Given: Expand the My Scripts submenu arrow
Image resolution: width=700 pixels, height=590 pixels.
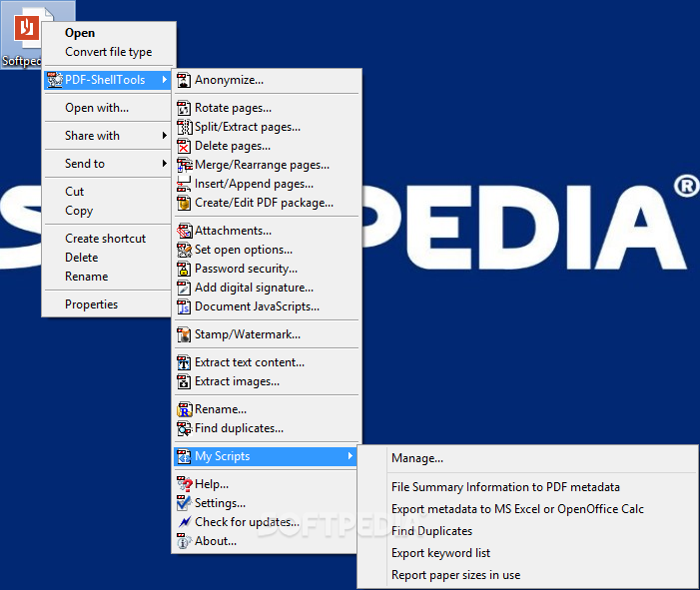Looking at the screenshot, I should [x=350, y=456].
